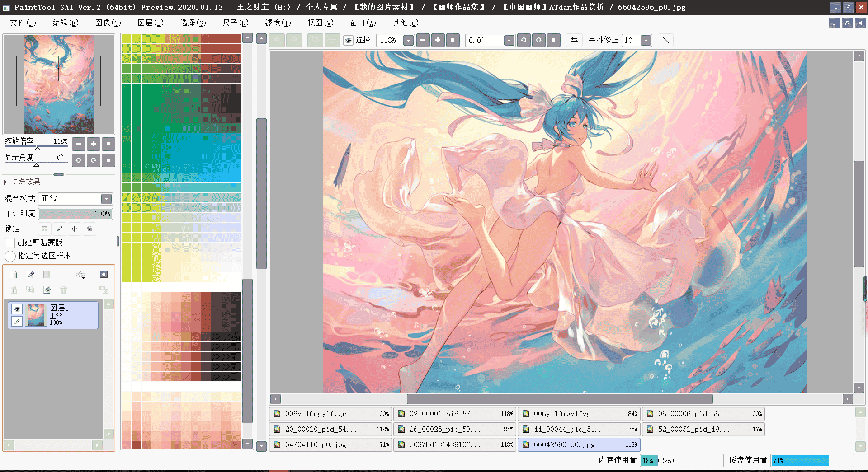Rotate clockwise using the navigator button
This screenshot has height=472, width=868.
pos(93,160)
